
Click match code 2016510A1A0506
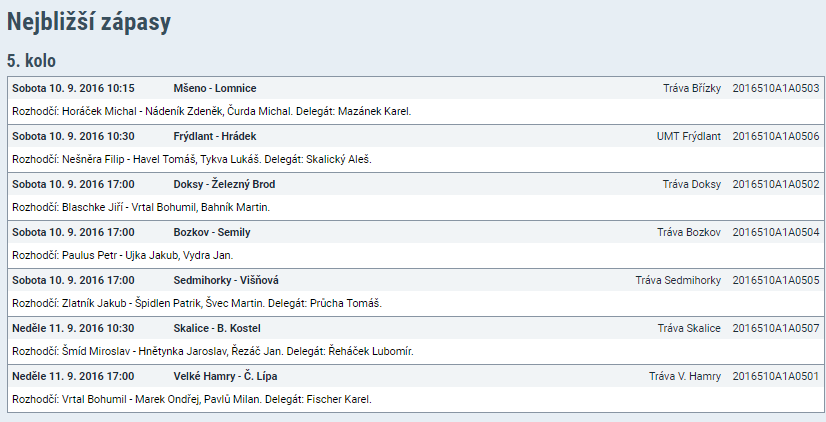tap(776, 136)
